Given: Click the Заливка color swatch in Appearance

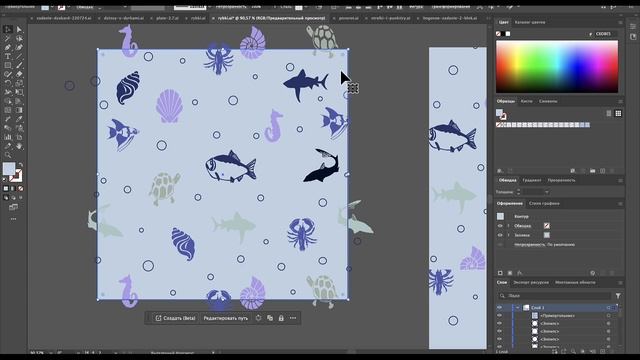Looking at the screenshot, I should (547, 235).
